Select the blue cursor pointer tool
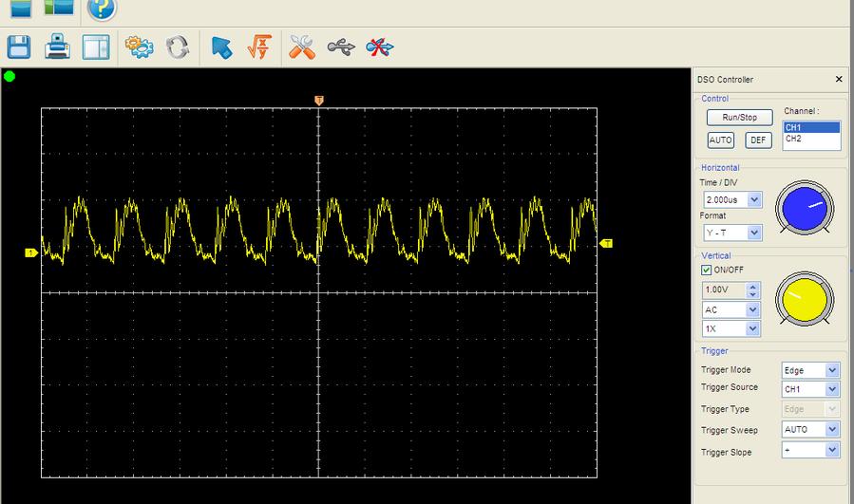This screenshot has height=504, width=854. tap(221, 47)
